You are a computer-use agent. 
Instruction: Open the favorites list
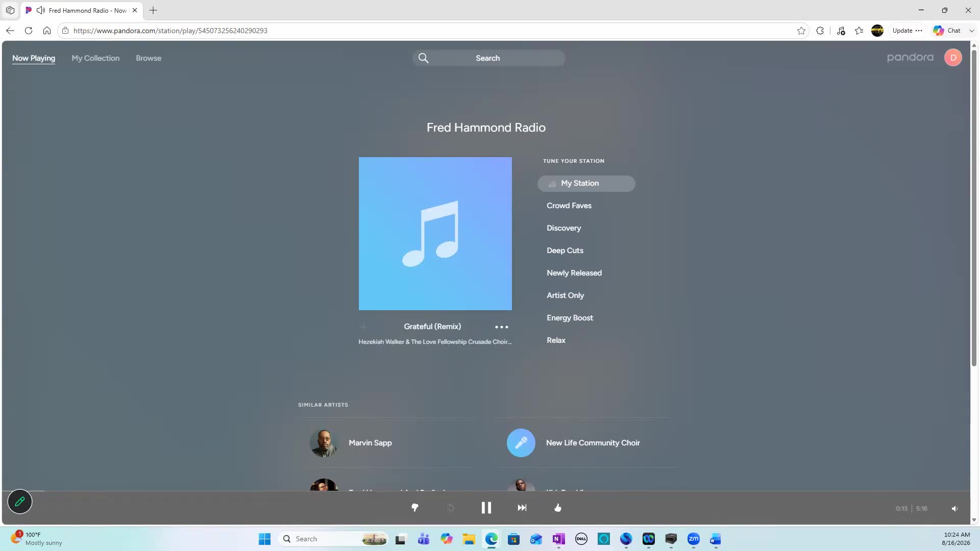pos(860,31)
